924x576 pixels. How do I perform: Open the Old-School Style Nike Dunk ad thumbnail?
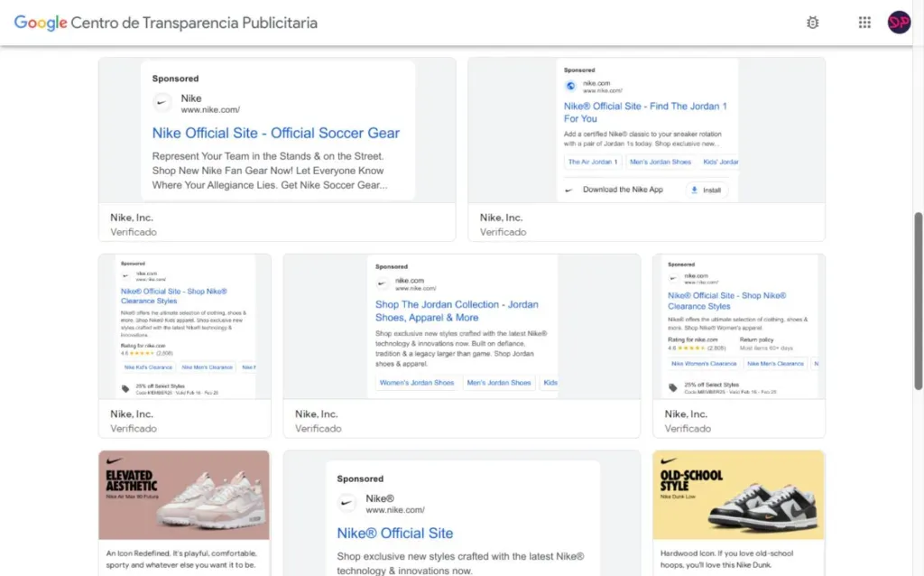click(x=737, y=495)
